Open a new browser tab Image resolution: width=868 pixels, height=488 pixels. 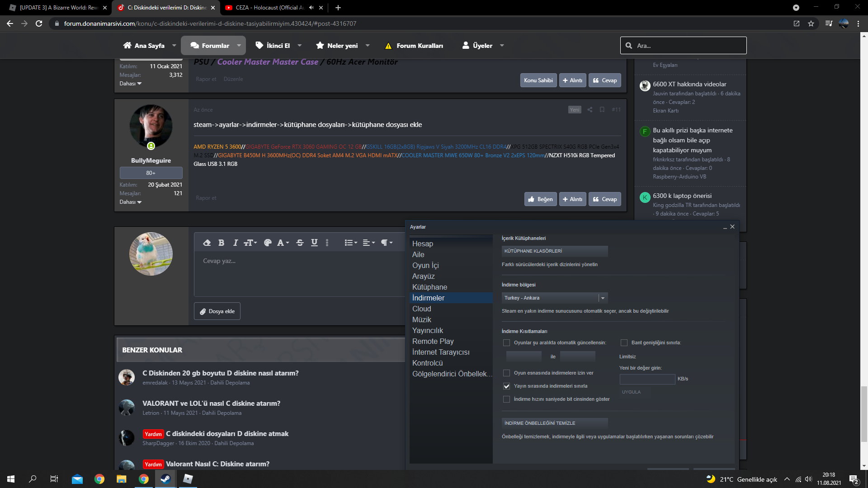tap(338, 8)
